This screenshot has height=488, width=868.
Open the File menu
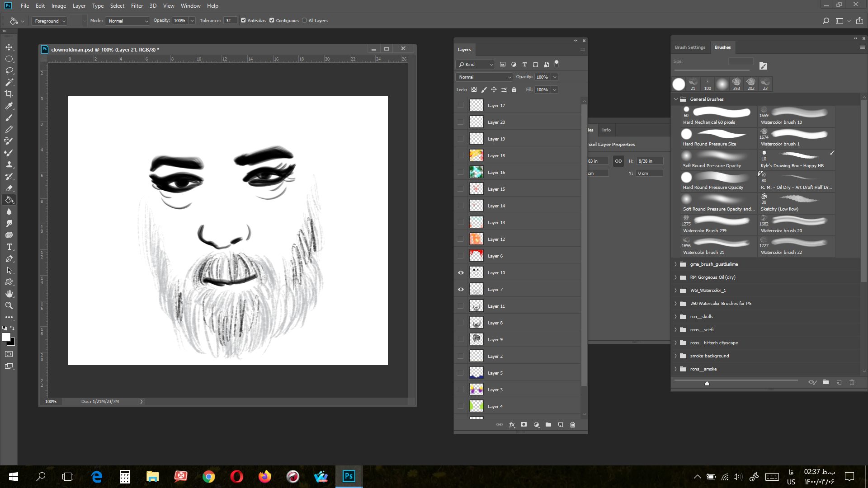(x=25, y=6)
